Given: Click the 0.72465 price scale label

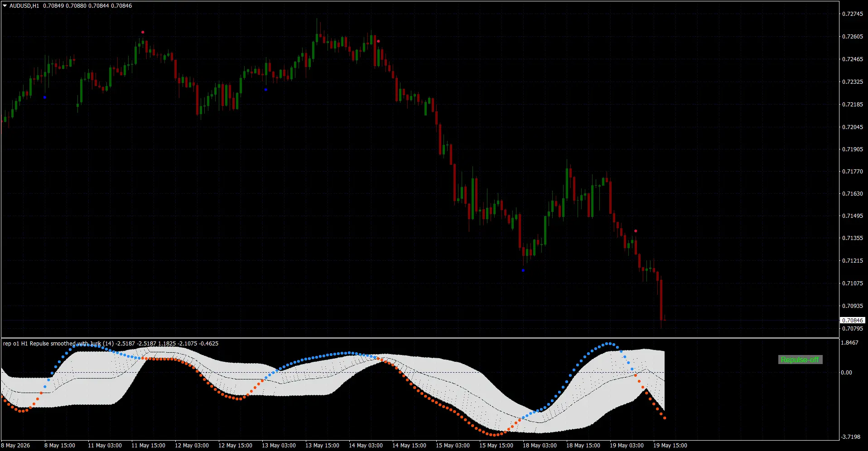Looking at the screenshot, I should point(852,59).
